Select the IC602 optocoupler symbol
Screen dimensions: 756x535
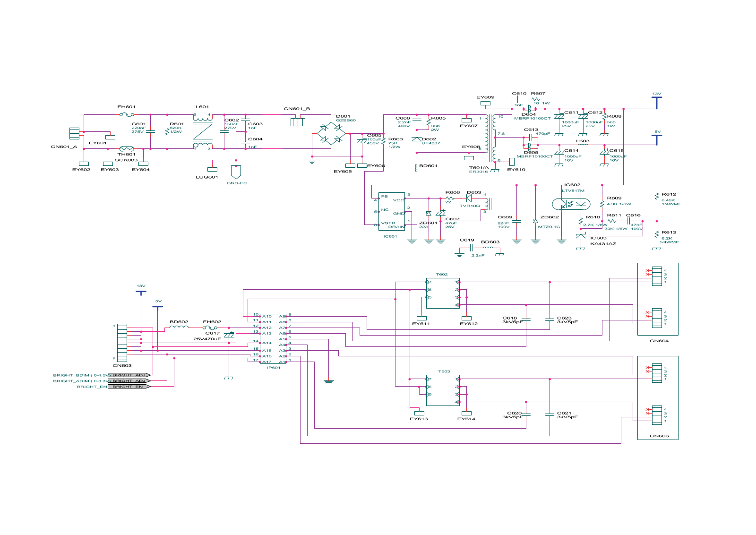[571, 204]
